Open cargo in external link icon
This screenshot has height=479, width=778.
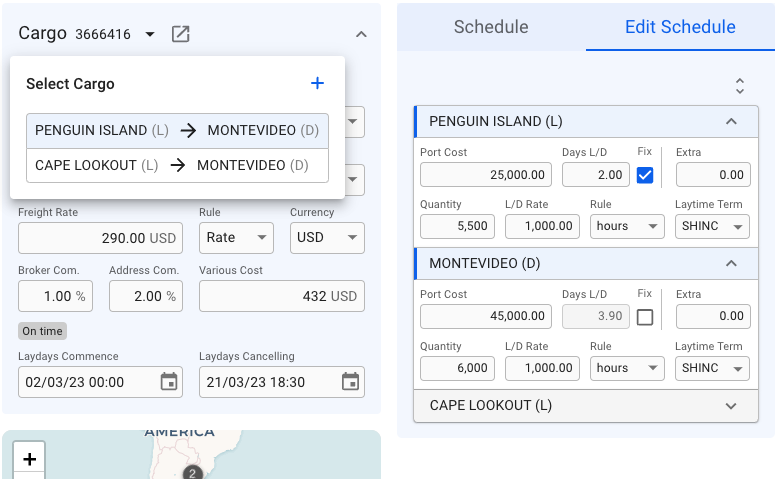(180, 34)
